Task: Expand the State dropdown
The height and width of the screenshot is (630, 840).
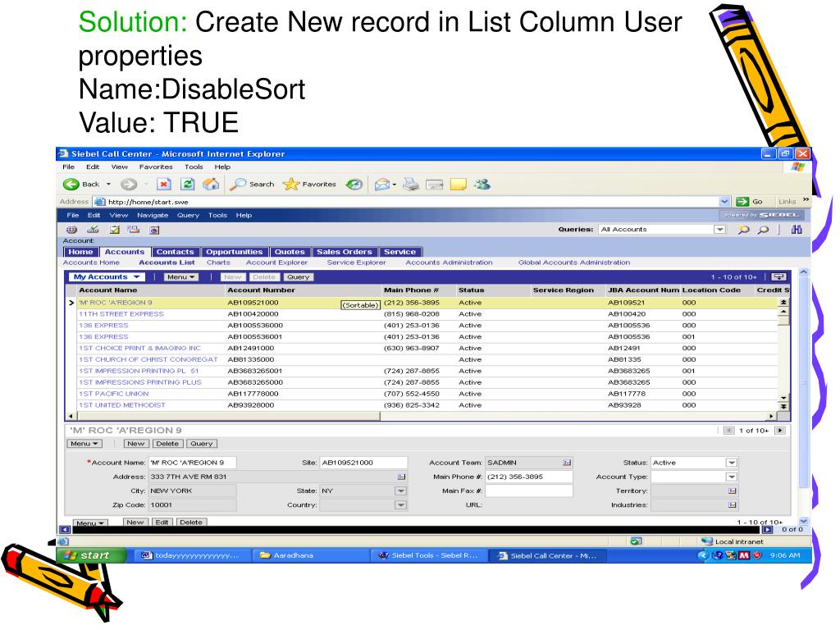Action: tap(400, 491)
